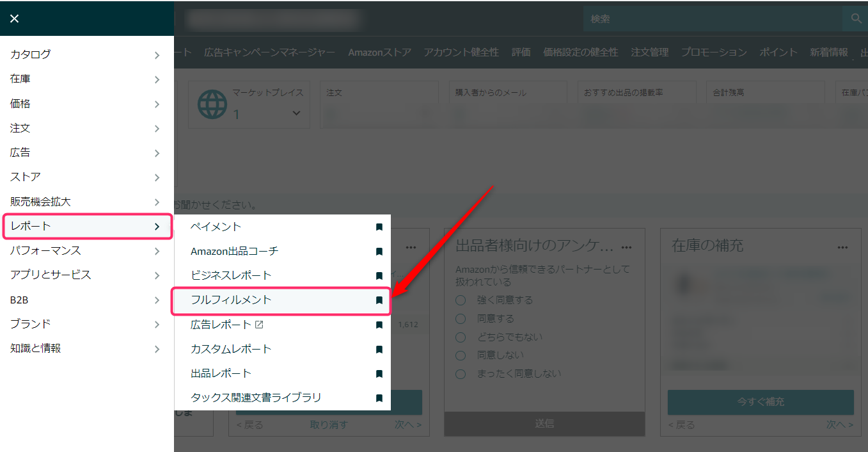The height and width of the screenshot is (452, 868).
Task: Close the side navigation menu
Action: 15,19
